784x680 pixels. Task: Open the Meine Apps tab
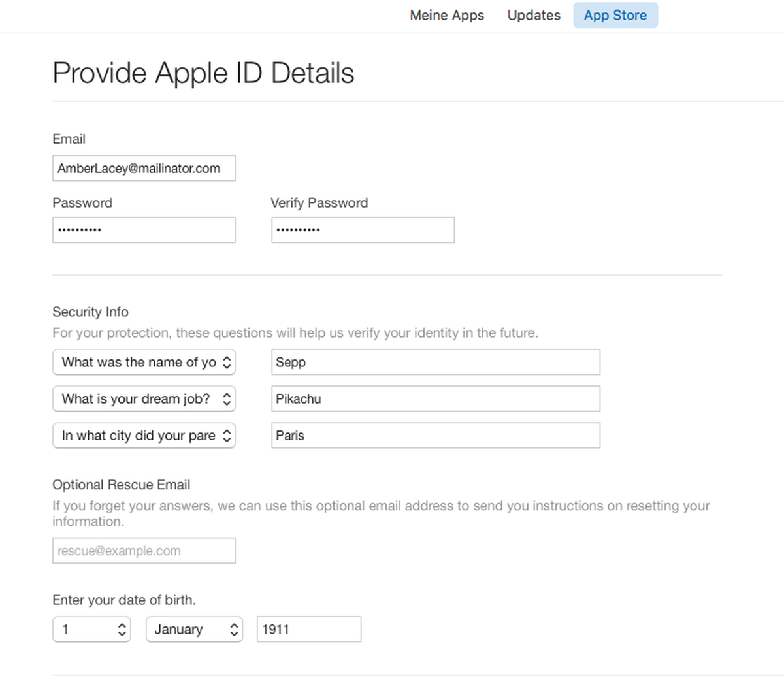click(x=447, y=16)
